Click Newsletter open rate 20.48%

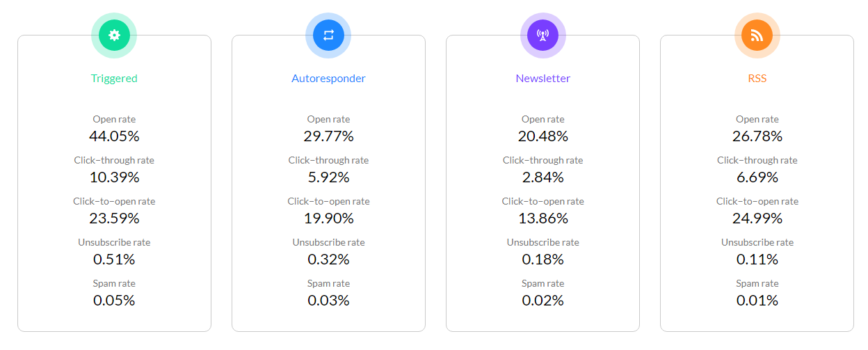(542, 136)
